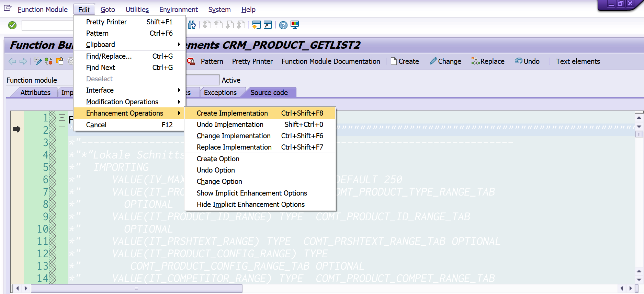Choose Undo Implementation from submenu
The width and height of the screenshot is (644, 294).
260,125
